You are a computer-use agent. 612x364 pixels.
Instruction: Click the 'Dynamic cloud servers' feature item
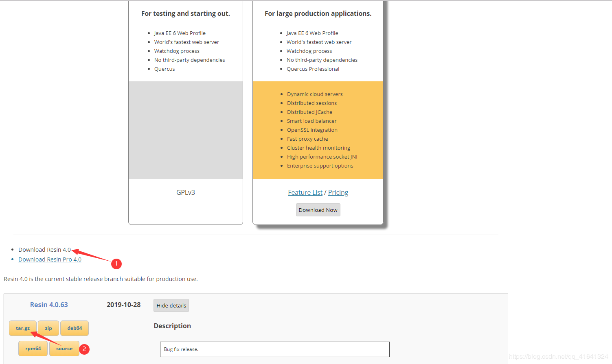click(x=315, y=94)
